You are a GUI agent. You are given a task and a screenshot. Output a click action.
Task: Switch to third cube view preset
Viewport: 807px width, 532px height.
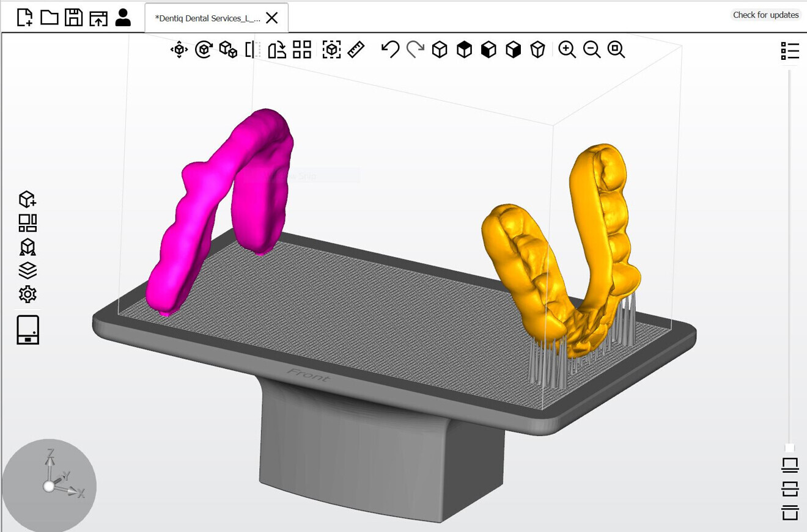pos(488,49)
